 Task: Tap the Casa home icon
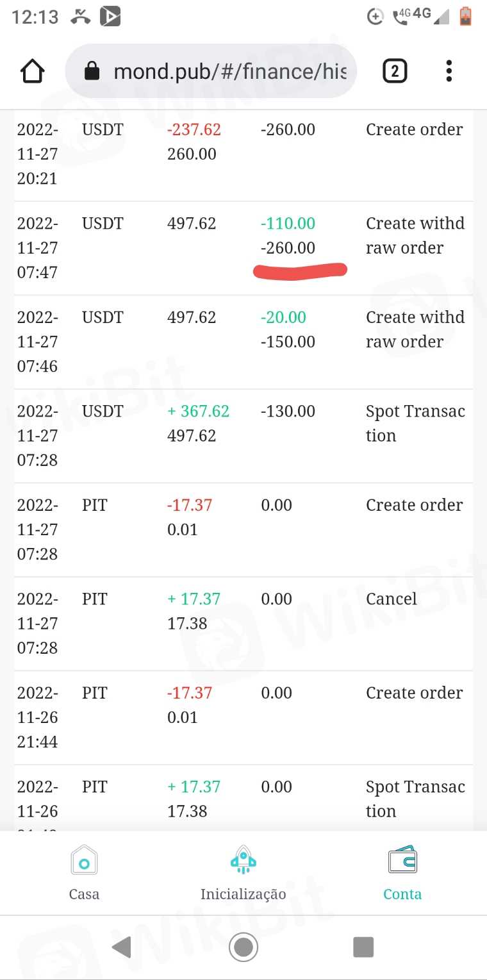click(x=84, y=861)
